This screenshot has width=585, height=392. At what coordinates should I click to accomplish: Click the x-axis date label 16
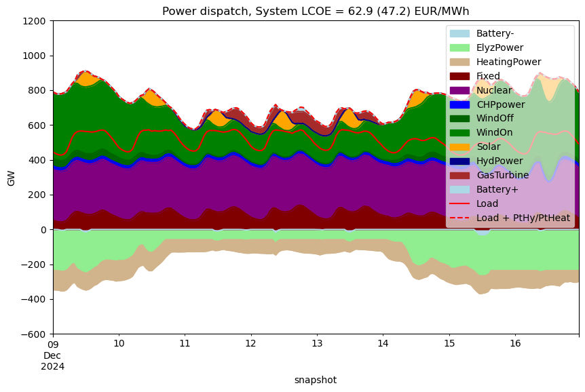pyautogui.click(x=515, y=344)
